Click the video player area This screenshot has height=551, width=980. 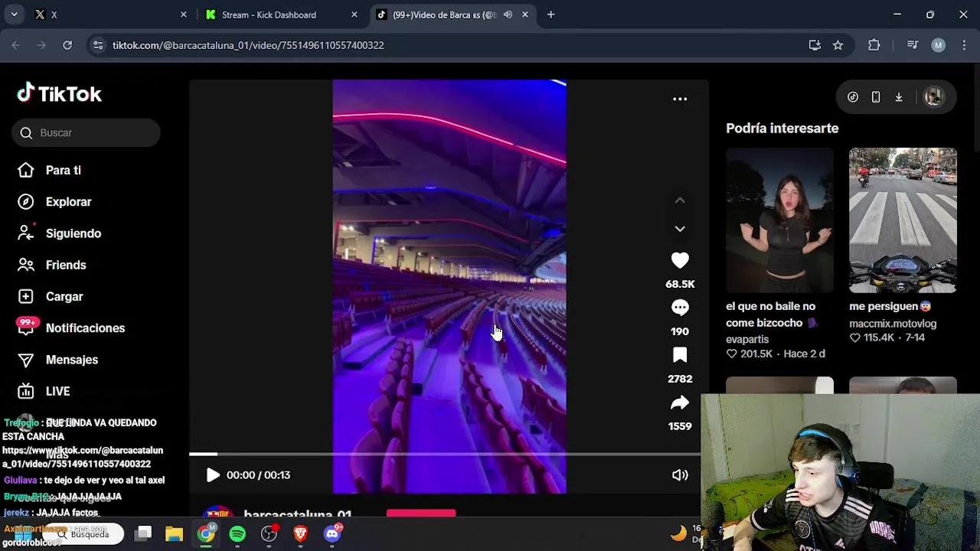tap(449, 286)
